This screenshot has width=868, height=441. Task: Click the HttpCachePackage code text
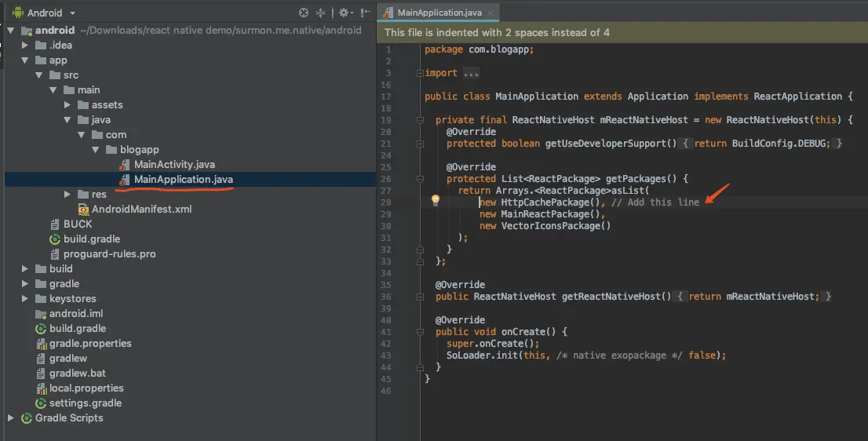click(x=550, y=202)
